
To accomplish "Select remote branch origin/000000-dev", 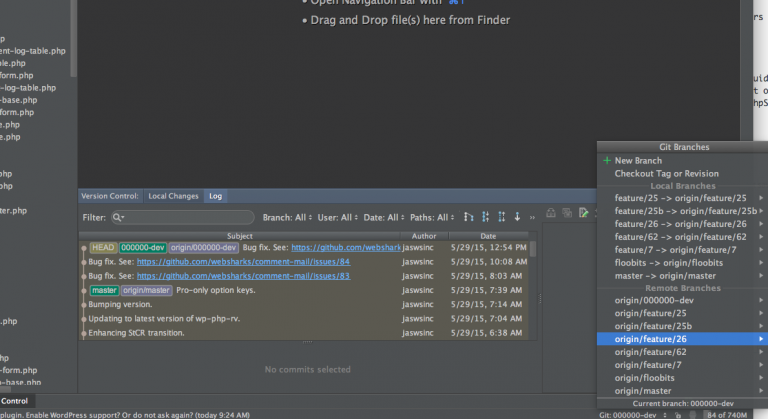I will pyautogui.click(x=682, y=300).
